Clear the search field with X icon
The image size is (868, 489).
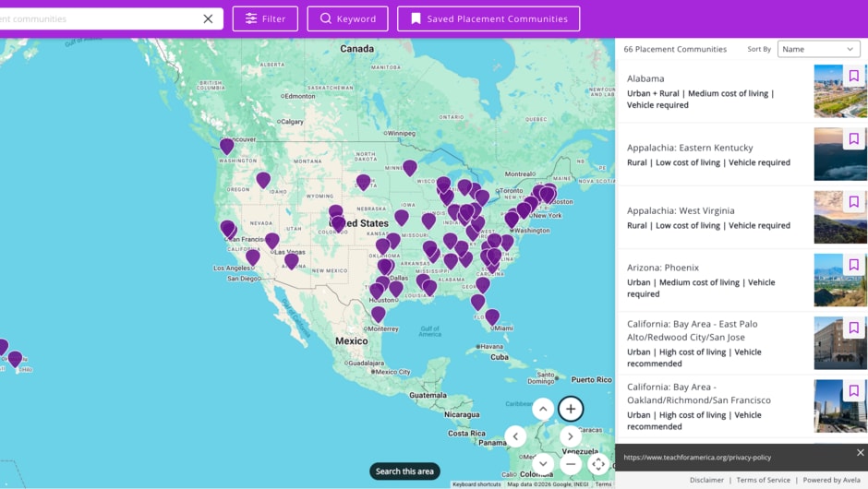click(x=208, y=18)
